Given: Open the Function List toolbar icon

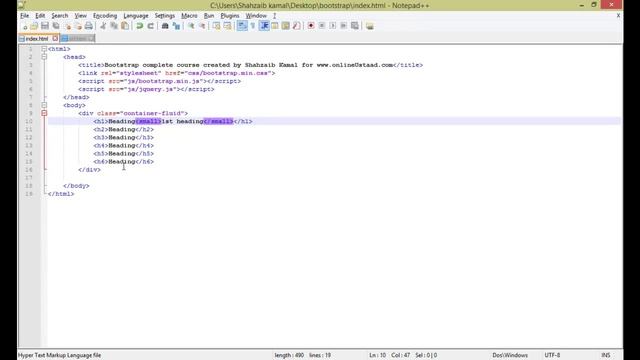Looking at the screenshot, I should tap(297, 26).
